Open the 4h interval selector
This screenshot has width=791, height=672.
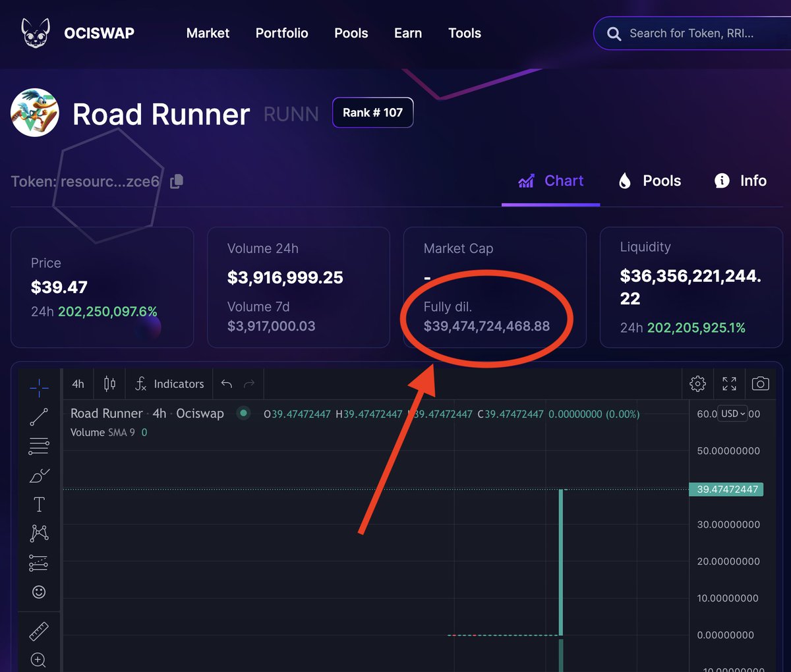[x=78, y=383]
